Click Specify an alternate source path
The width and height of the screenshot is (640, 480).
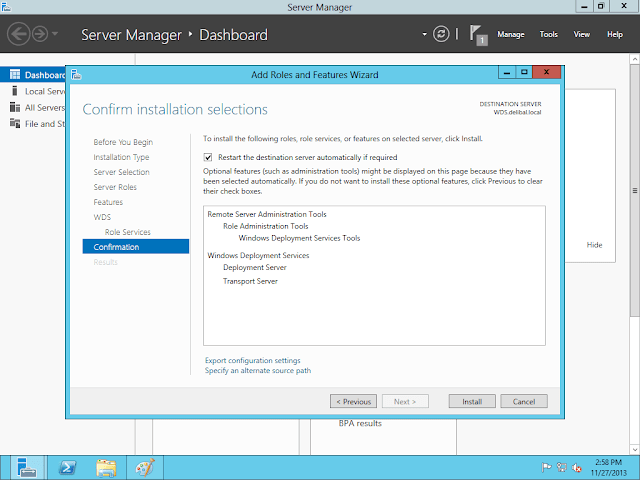[x=258, y=370]
